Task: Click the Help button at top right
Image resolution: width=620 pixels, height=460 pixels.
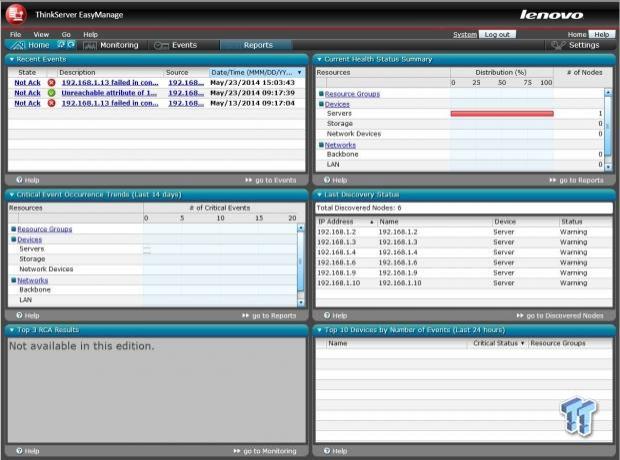Action: click(x=602, y=34)
